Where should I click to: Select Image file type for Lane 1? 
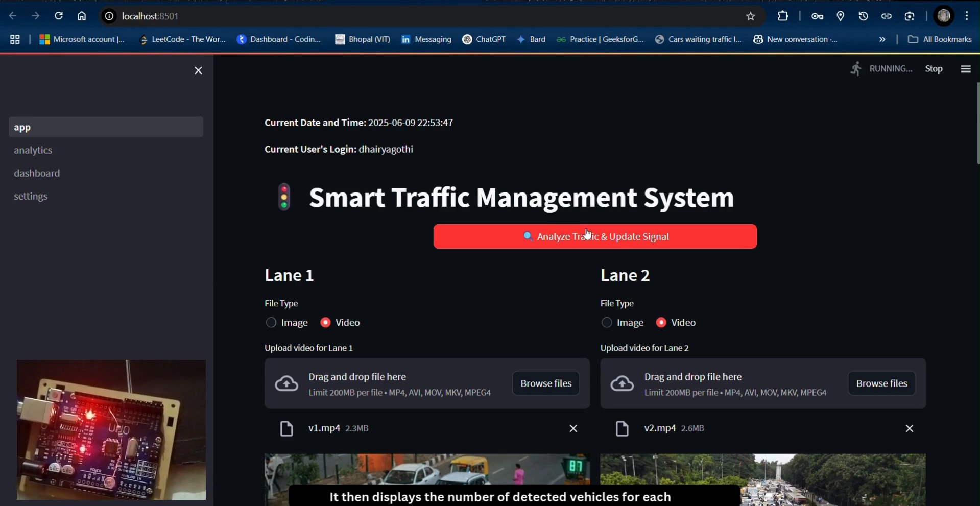[271, 323]
